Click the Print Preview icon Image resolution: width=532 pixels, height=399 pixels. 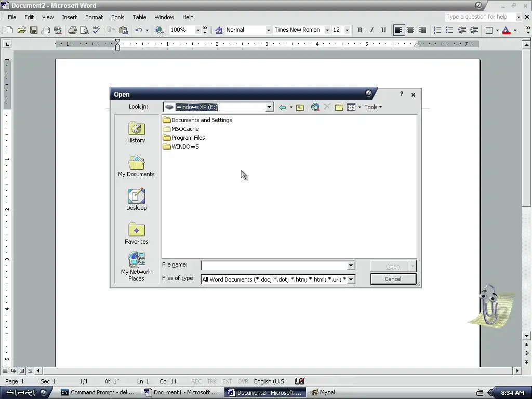coord(84,30)
